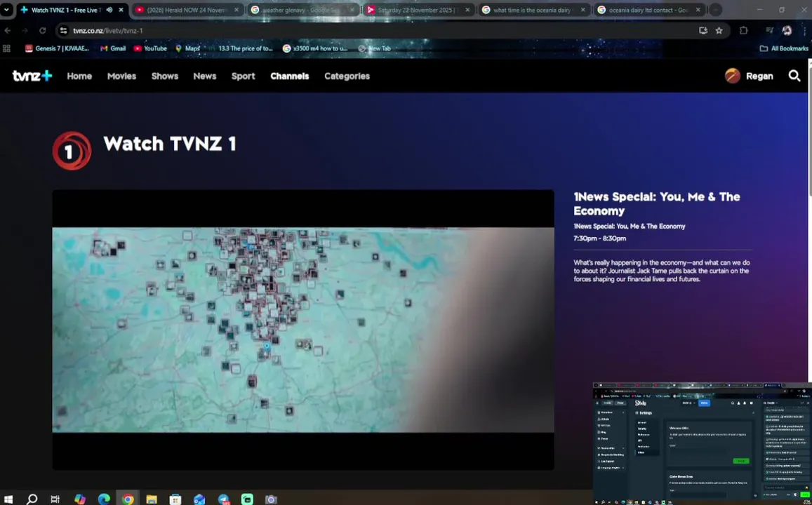Viewport: 812px width, 505px height.
Task: Open Camera app from taskbar
Action: (271, 499)
